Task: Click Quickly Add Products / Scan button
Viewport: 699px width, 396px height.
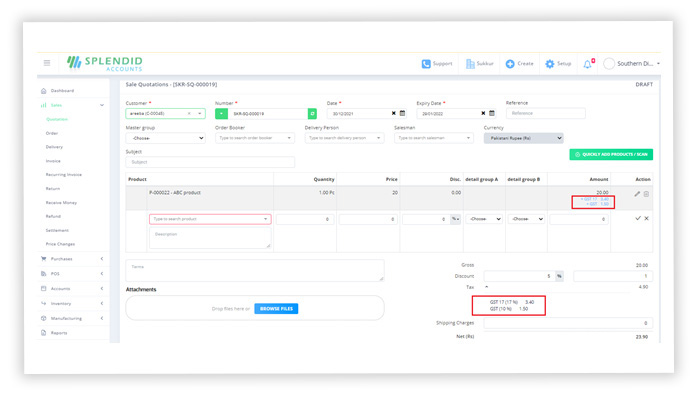Action: [611, 154]
